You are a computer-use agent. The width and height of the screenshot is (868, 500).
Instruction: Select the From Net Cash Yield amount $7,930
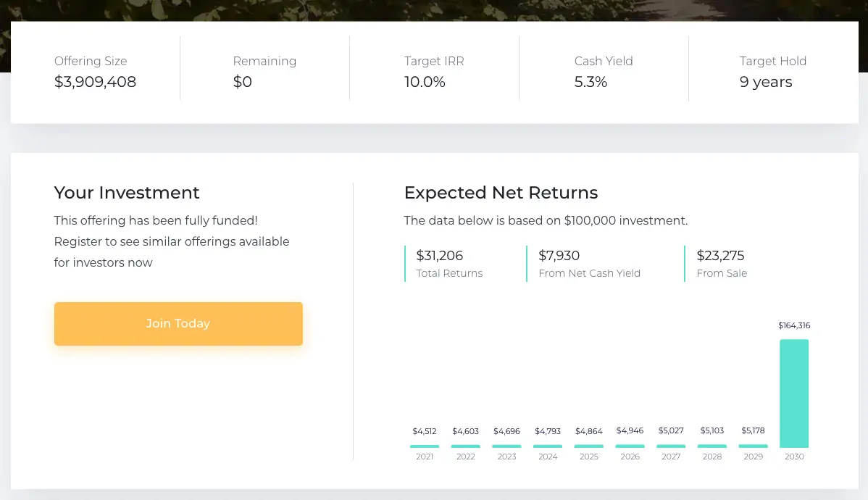(559, 256)
